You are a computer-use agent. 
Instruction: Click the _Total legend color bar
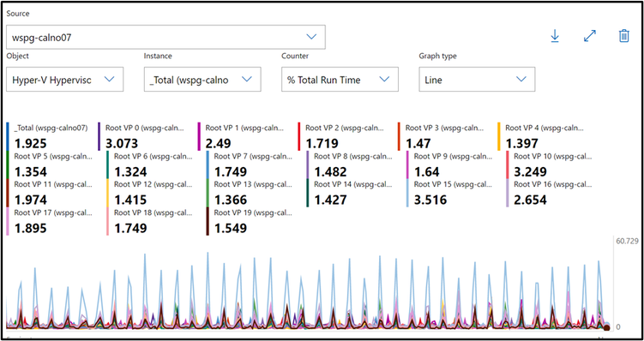coord(9,136)
